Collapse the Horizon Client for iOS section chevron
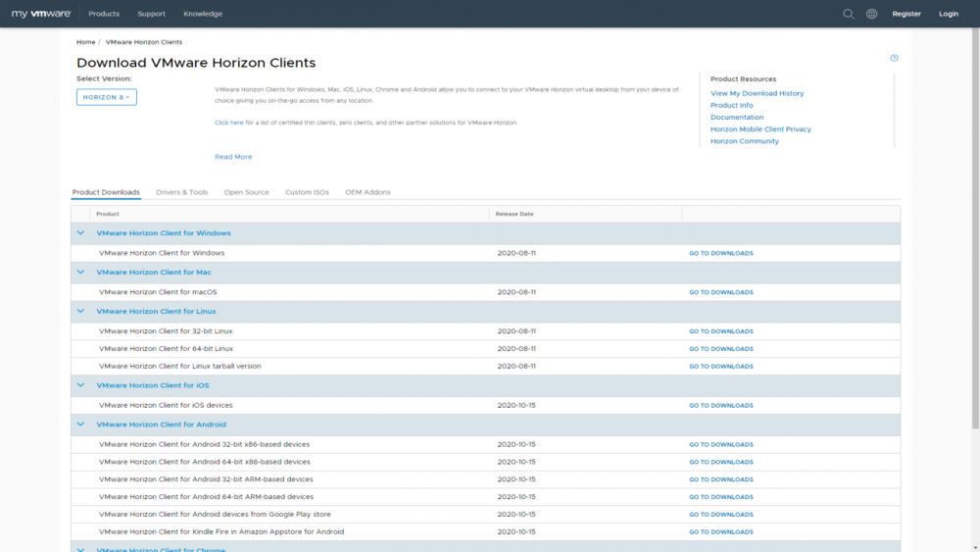 pos(80,385)
